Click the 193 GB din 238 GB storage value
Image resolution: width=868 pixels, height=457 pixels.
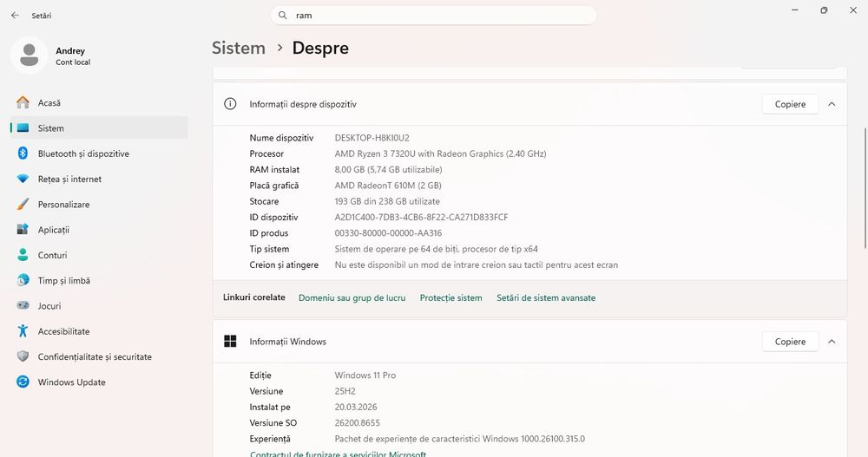coord(387,201)
